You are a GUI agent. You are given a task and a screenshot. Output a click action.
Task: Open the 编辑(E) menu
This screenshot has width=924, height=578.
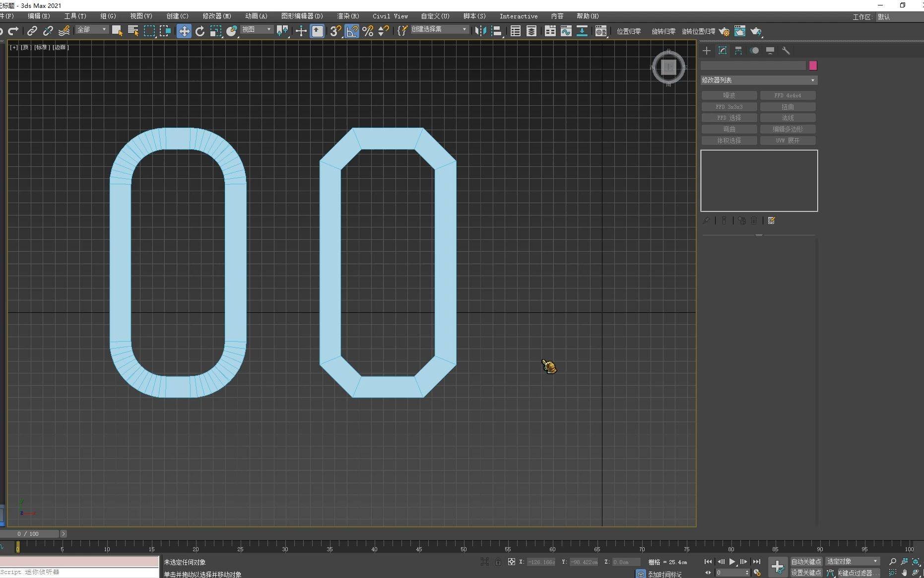(x=39, y=16)
